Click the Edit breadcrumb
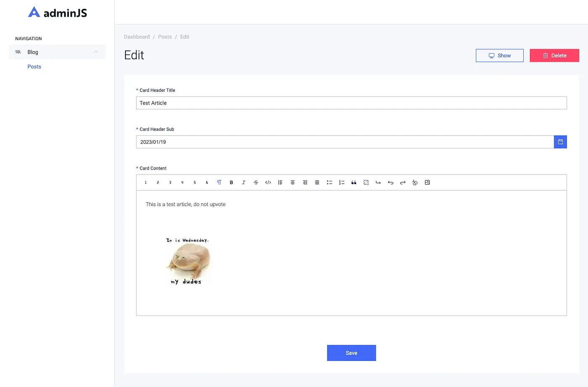Viewport: 588px width, 387px height. (185, 37)
